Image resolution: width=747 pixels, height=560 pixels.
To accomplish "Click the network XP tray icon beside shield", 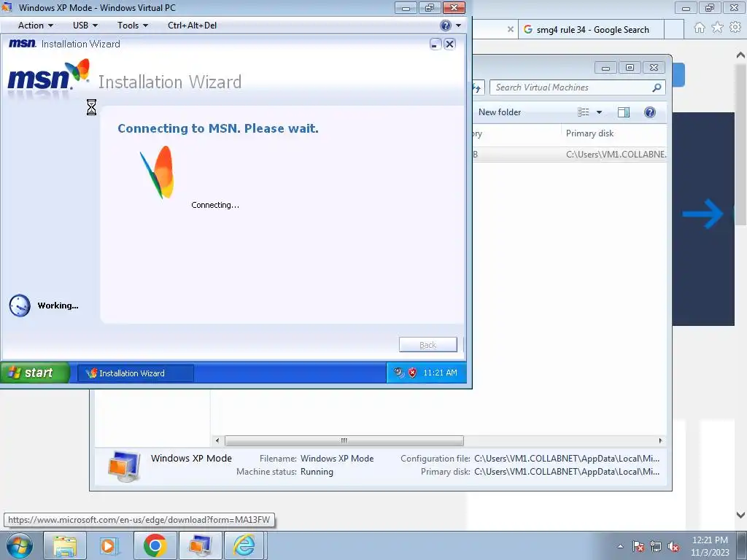I will (x=399, y=373).
